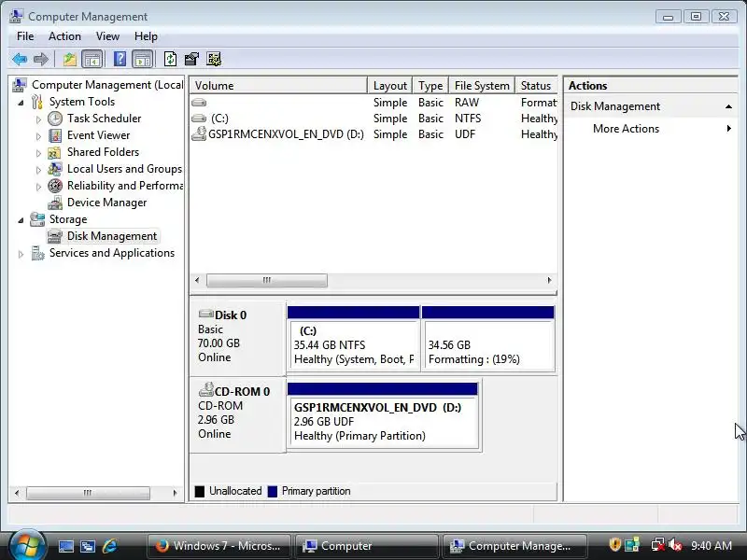
Task: Sort by the Layout column header
Action: click(x=389, y=85)
